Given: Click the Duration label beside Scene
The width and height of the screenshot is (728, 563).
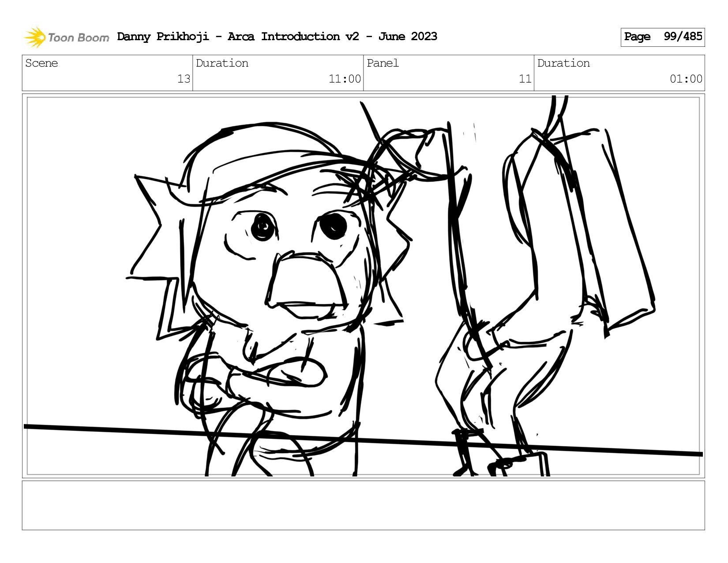Looking at the screenshot, I should tap(222, 63).
